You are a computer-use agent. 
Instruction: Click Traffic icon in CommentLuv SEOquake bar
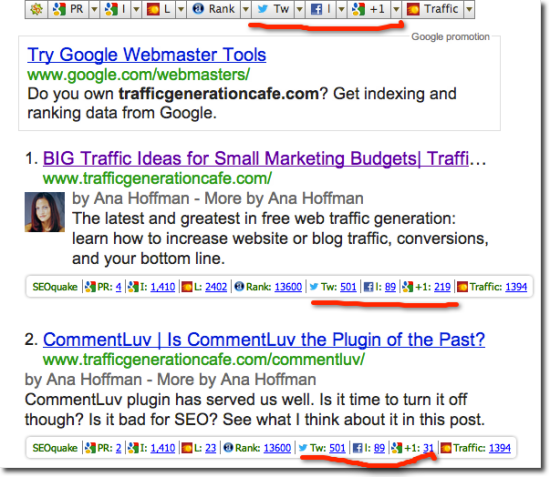click(445, 448)
